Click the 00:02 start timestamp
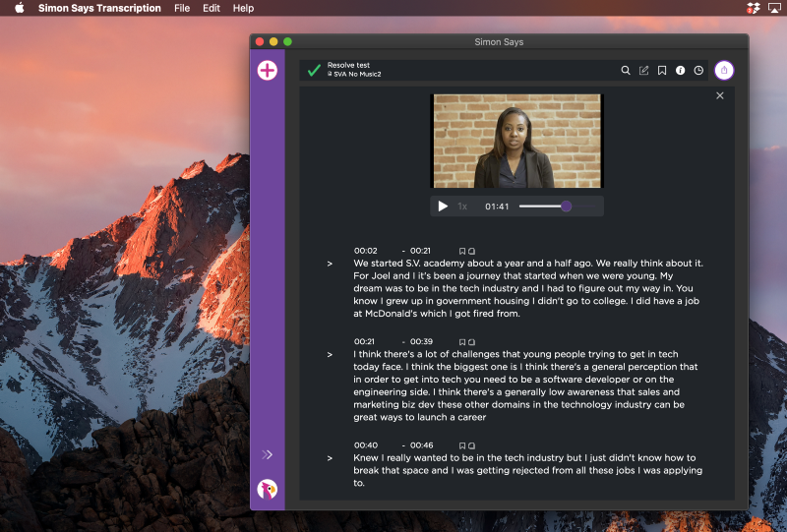The width and height of the screenshot is (787, 532). coord(365,251)
